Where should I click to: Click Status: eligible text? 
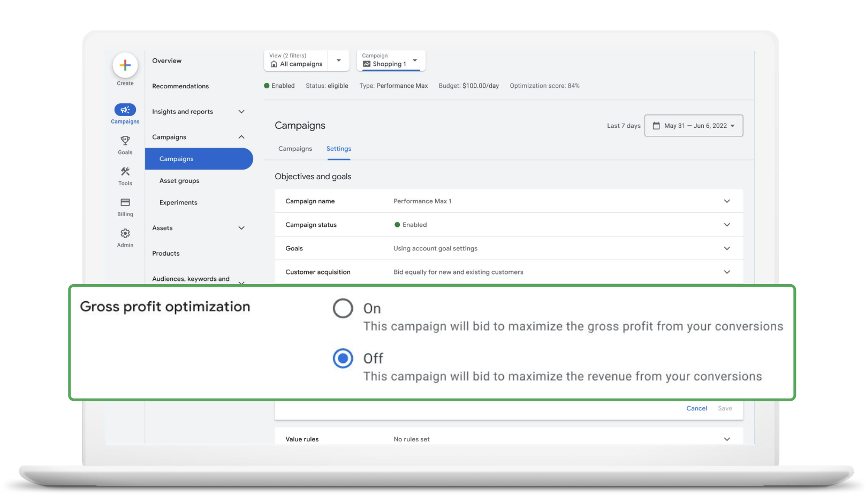327,86
